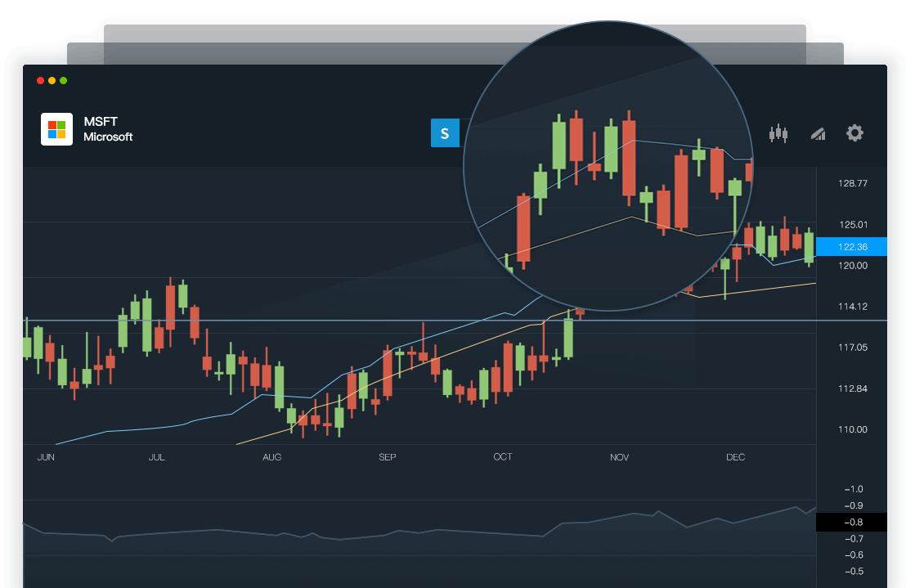
Task: Open chart settings gear icon
Action: [854, 133]
